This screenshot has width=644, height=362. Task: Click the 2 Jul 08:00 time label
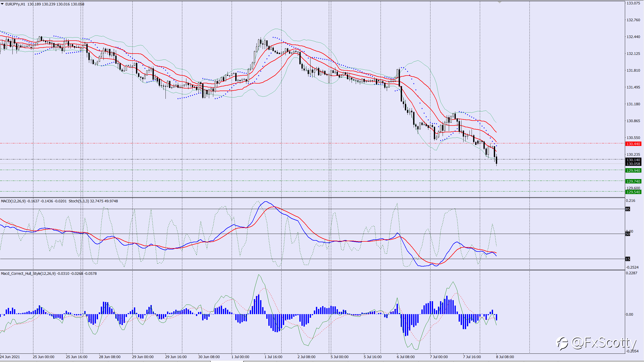point(306,357)
